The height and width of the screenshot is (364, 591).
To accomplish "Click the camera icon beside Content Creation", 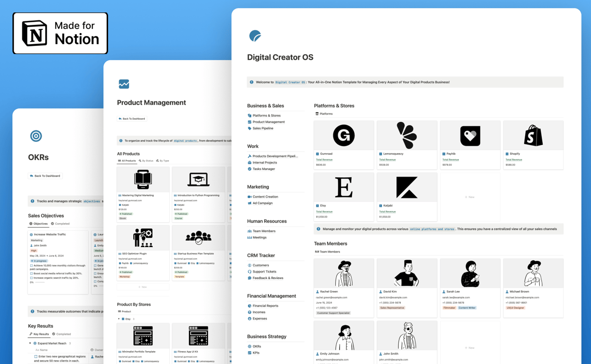I will 249,197.
